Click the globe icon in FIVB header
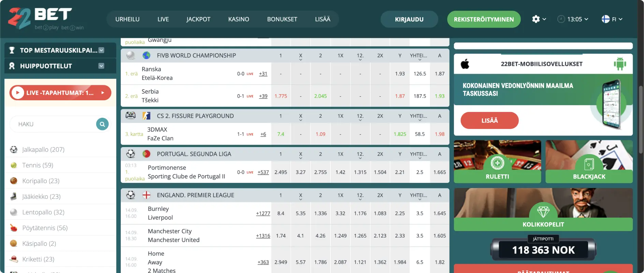Viewport: 644px width, 273px height. 146,55
